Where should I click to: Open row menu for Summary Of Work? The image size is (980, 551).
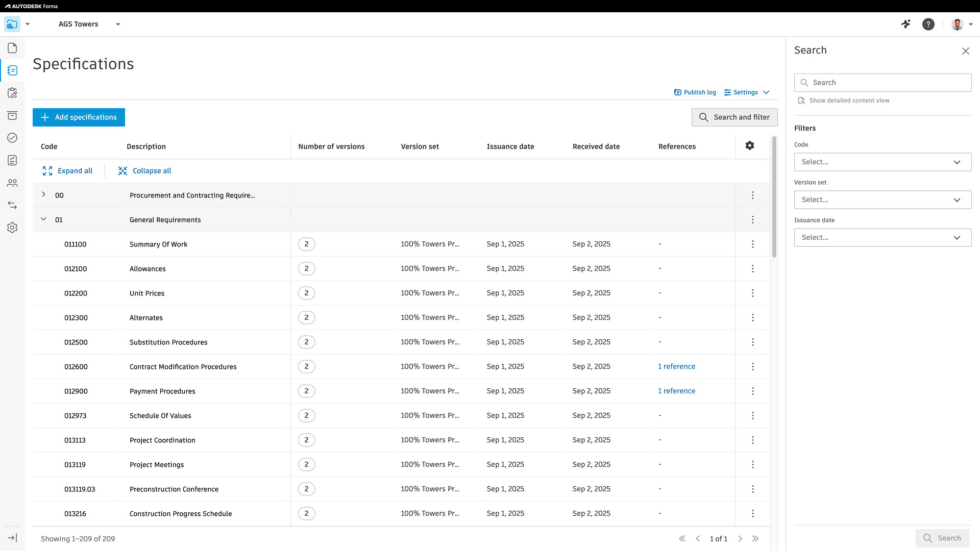pyautogui.click(x=753, y=244)
